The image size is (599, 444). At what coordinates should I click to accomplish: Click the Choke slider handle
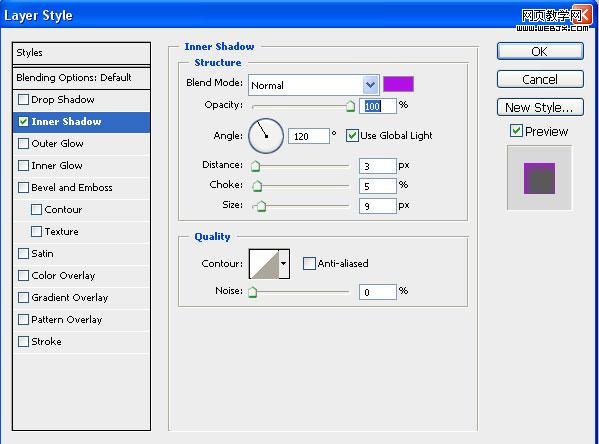click(x=257, y=186)
